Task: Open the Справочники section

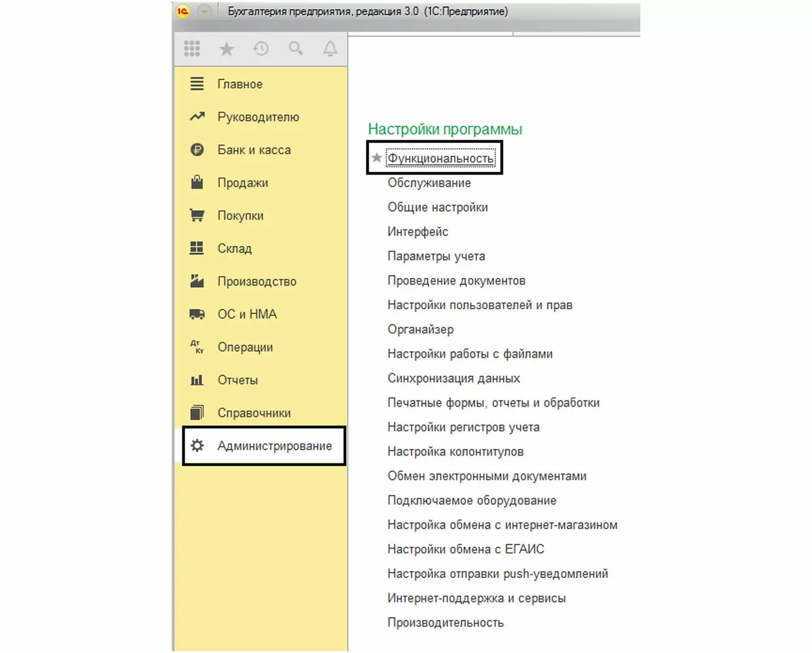Action: pyautogui.click(x=261, y=413)
